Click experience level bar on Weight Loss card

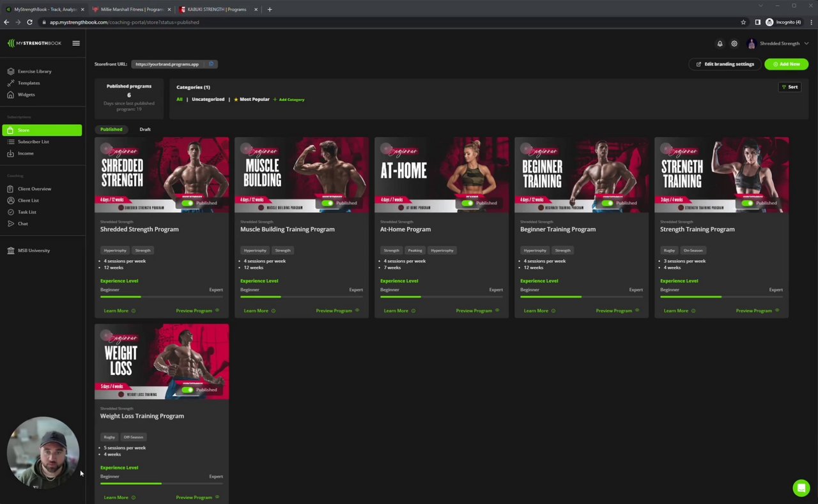point(162,484)
